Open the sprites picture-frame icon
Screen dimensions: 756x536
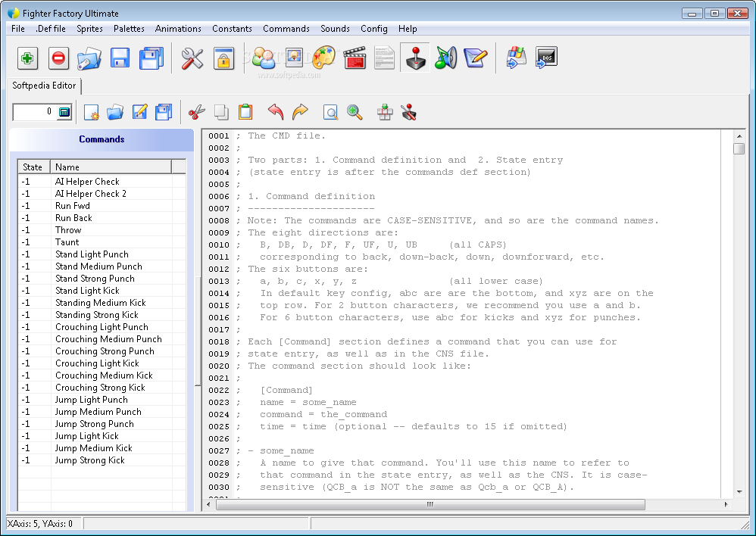[294, 58]
